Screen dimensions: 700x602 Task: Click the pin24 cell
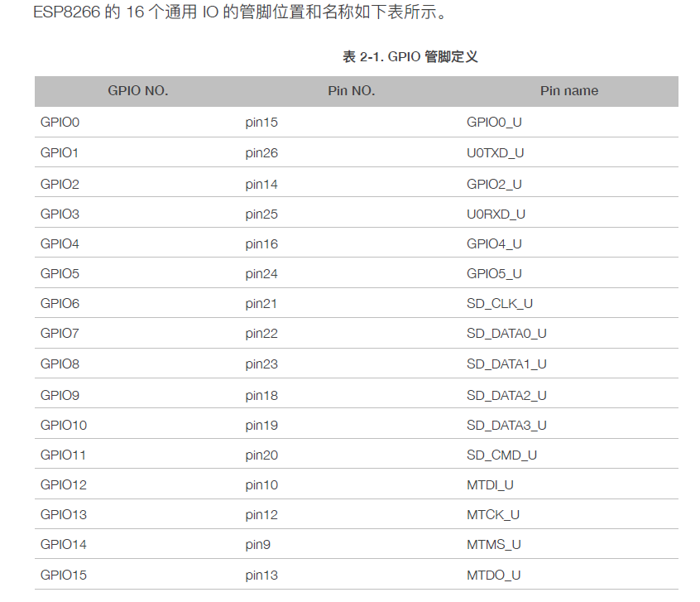(x=261, y=274)
